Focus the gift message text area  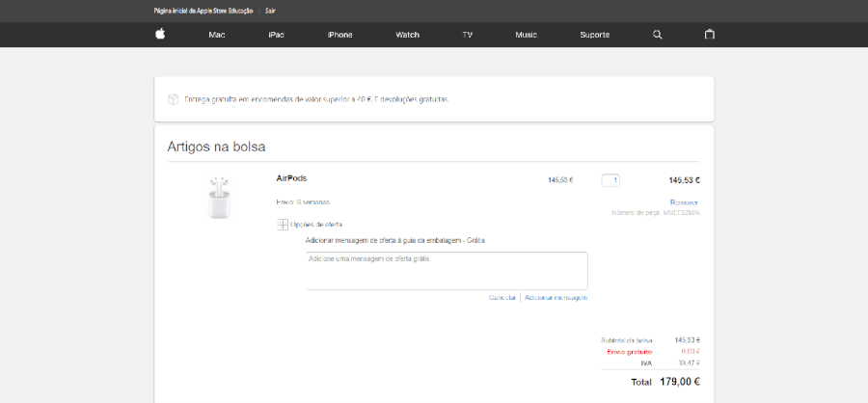(x=447, y=271)
